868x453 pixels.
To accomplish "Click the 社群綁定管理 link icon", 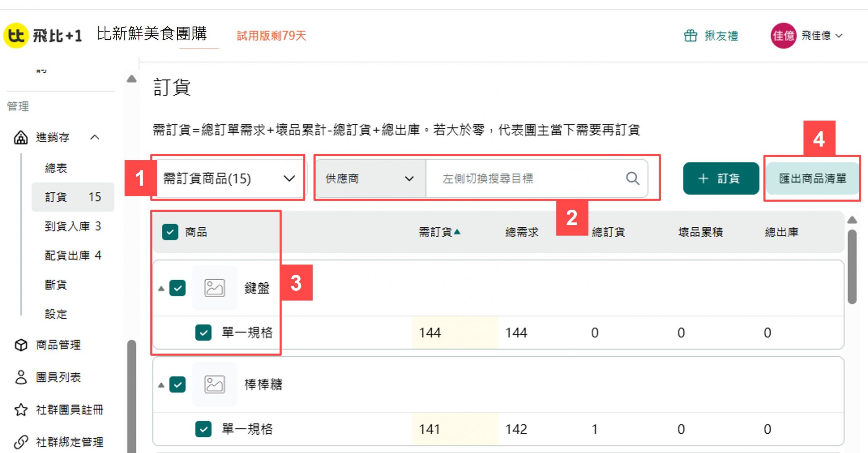I will [x=21, y=442].
